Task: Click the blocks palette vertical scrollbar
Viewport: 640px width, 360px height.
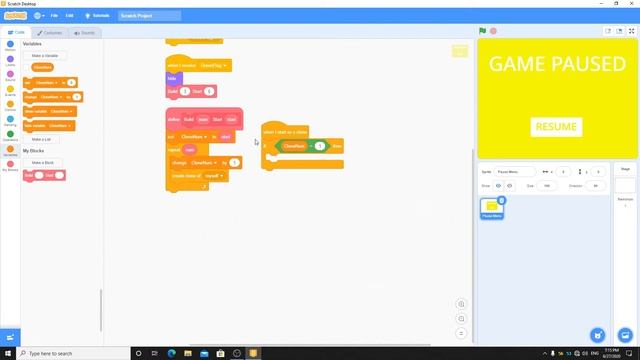Action: pos(101,310)
